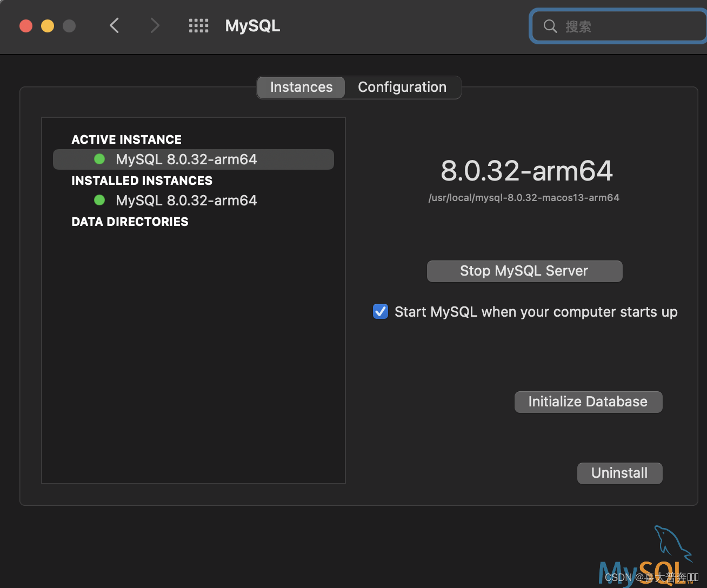Click the MySQL pane title

tap(252, 25)
